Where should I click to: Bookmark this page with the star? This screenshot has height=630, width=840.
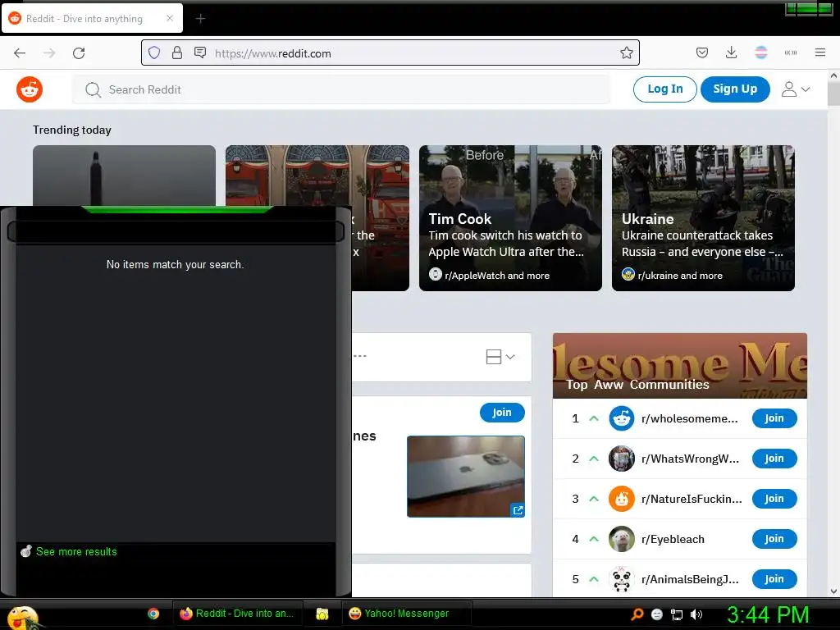pos(626,52)
